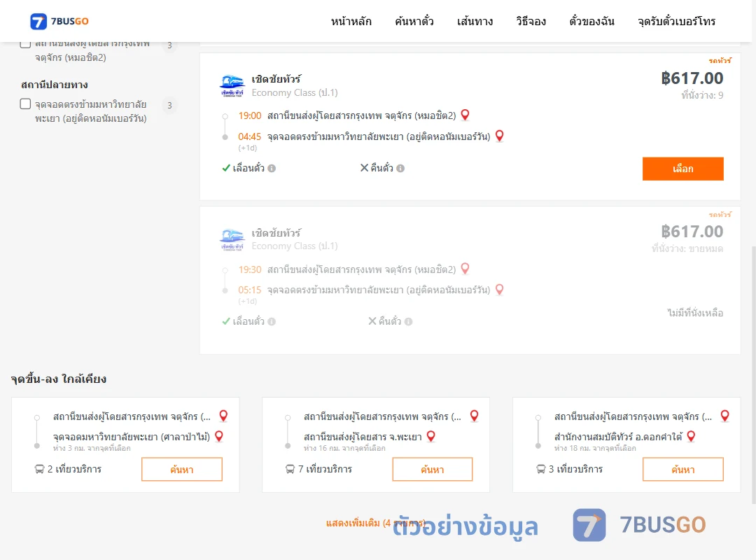Image resolution: width=756 pixels, height=560 pixels.
Task: Open map pin for the 19:30 departure station
Action: pos(465,268)
